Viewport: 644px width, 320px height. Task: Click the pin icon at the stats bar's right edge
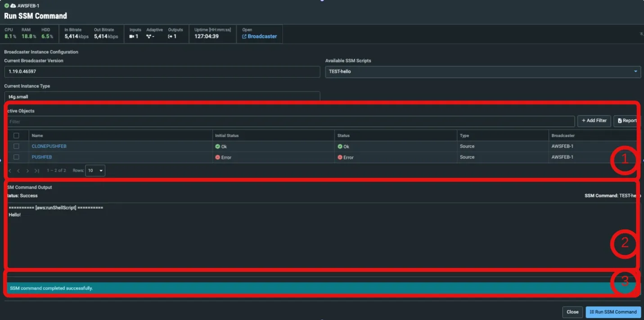[x=641, y=34]
